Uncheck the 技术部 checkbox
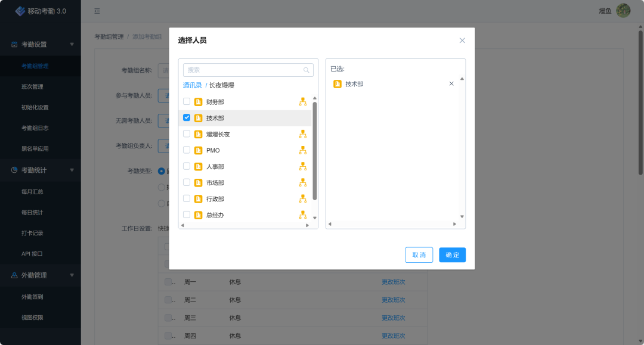Image resolution: width=644 pixels, height=345 pixels. click(x=185, y=117)
